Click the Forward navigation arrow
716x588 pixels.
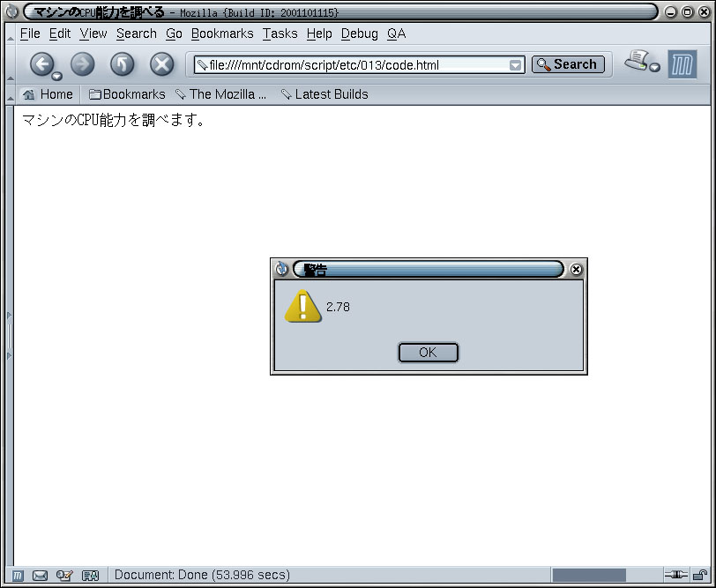(83, 63)
